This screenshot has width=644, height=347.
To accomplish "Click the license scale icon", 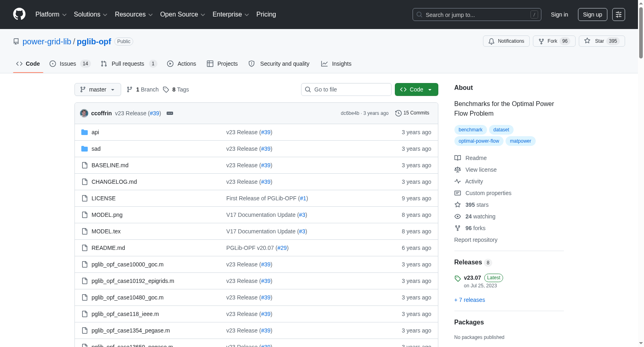I will (x=458, y=170).
